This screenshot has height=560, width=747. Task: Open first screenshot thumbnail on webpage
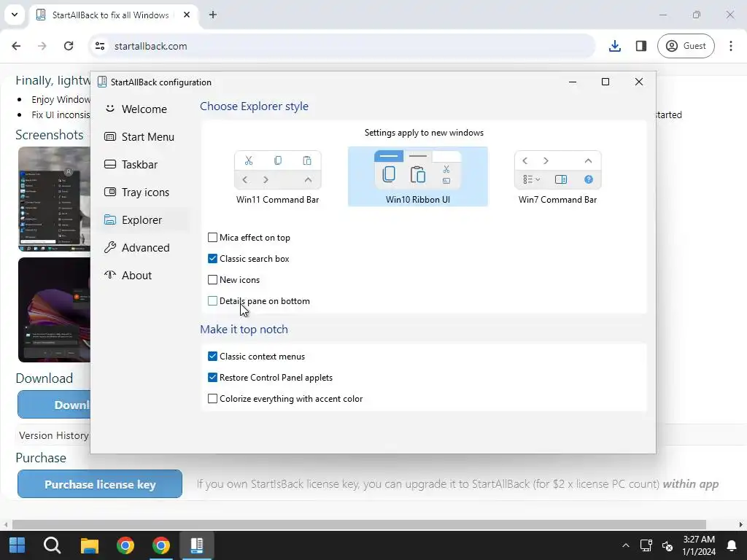[x=54, y=199]
